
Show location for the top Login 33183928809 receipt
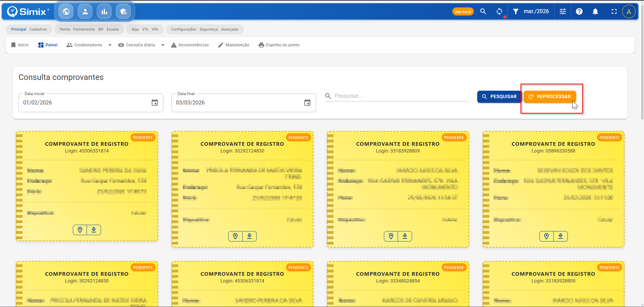coord(391,236)
